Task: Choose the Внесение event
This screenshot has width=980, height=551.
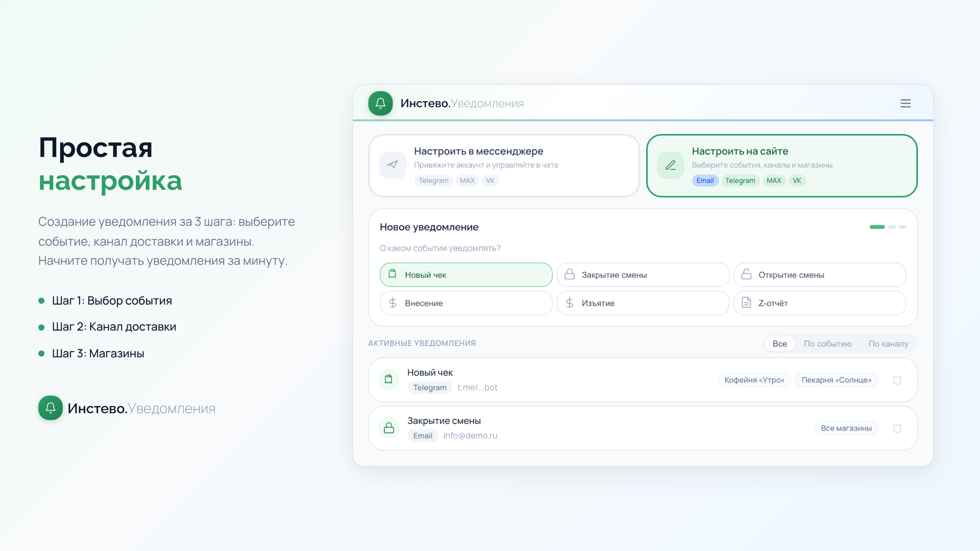Action: (x=465, y=303)
